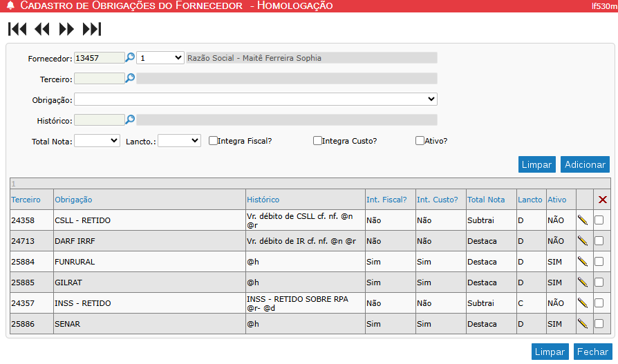Click red X delete icon in table header
Image resolution: width=618 pixels, height=364 pixels.
603,200
